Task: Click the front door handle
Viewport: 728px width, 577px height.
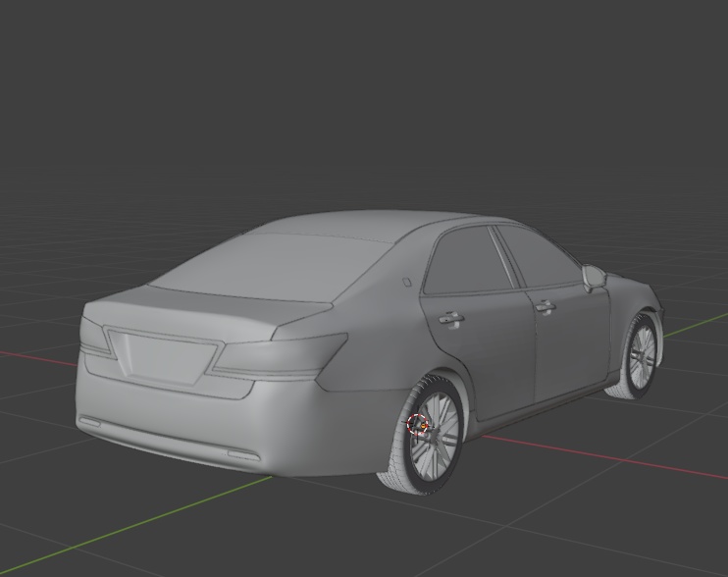Action: tap(546, 307)
